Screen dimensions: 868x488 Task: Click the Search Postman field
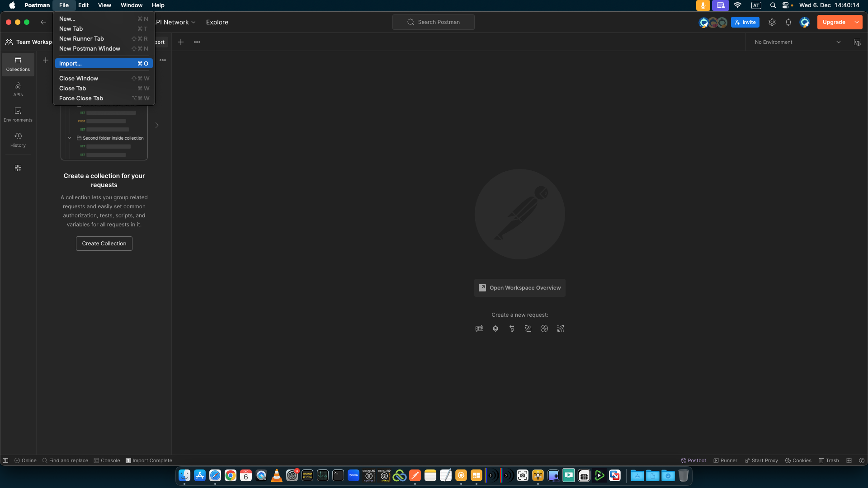(x=434, y=22)
